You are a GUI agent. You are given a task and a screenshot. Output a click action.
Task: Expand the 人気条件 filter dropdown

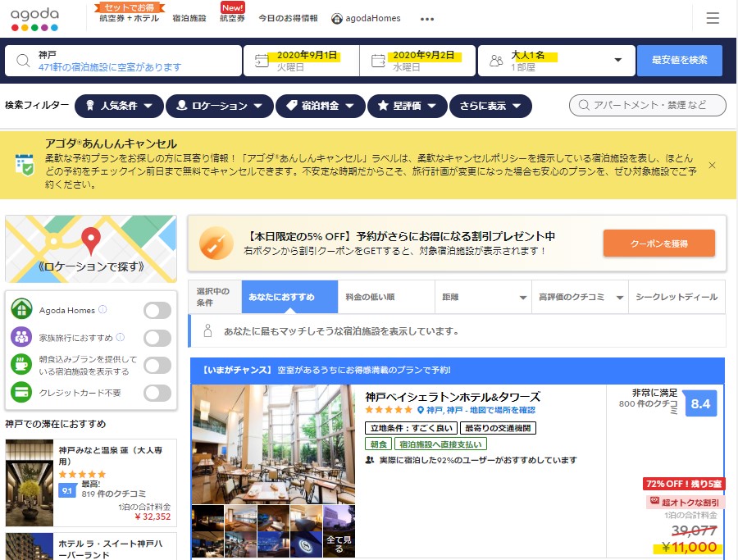click(x=119, y=106)
